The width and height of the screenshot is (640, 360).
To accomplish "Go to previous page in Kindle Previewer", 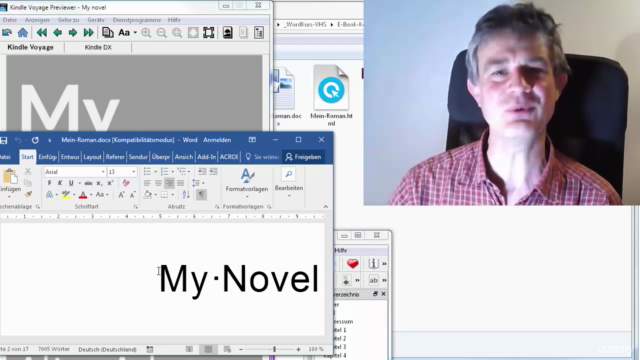I will coord(58,33).
